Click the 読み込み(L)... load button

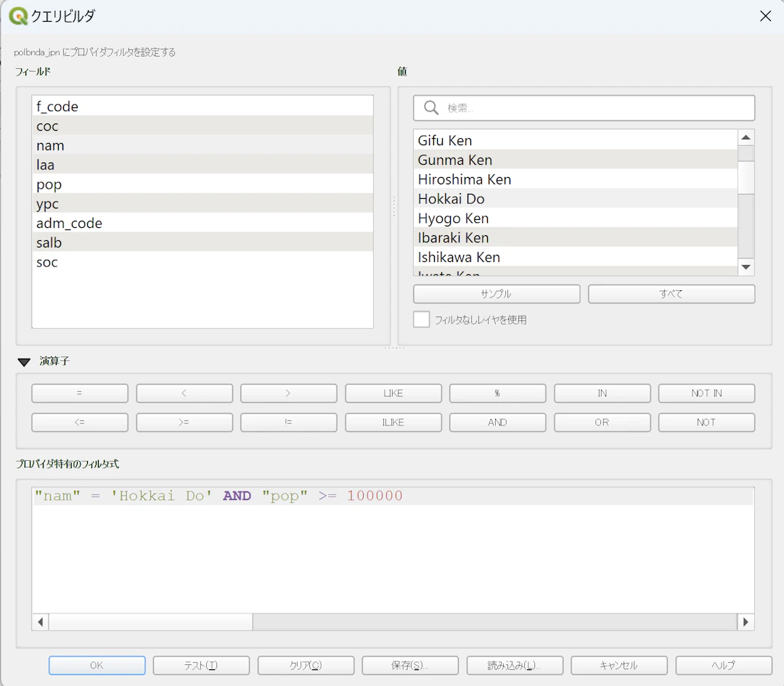515,666
